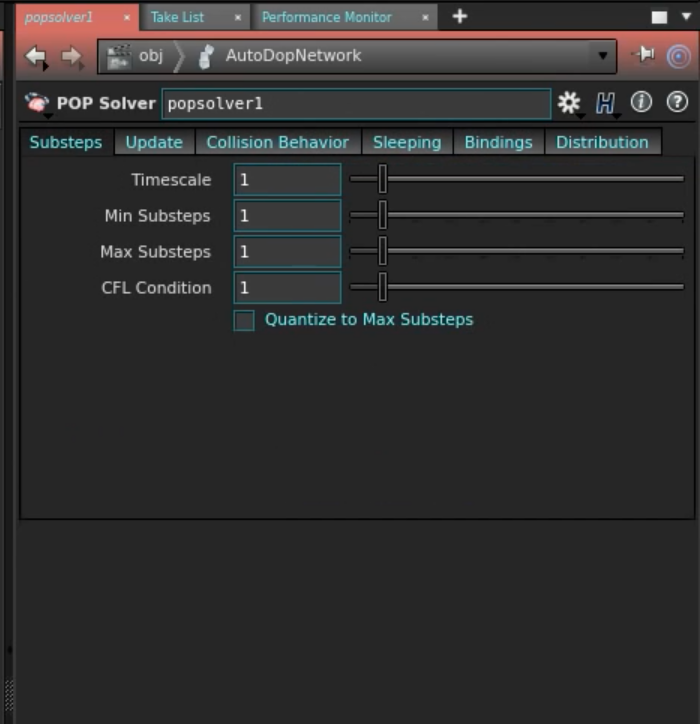Pin the parameter pane with pin icon
The height and width of the screenshot is (724, 700).
644,55
